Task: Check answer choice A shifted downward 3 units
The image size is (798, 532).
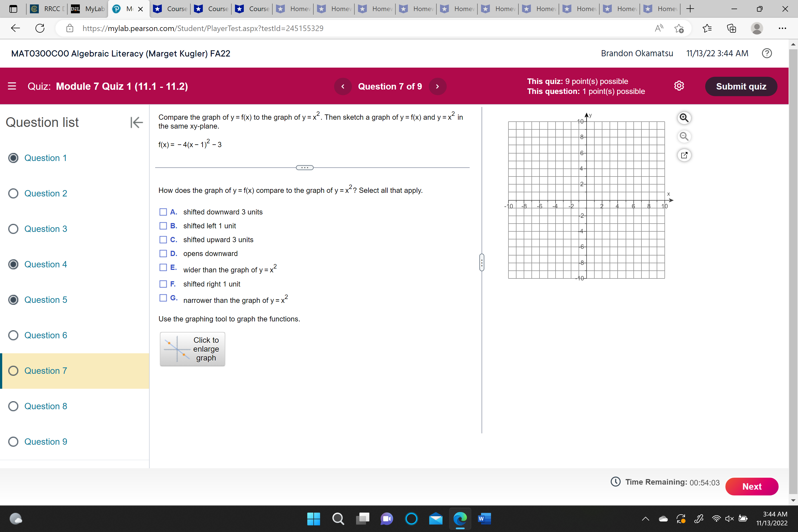Action: click(163, 212)
